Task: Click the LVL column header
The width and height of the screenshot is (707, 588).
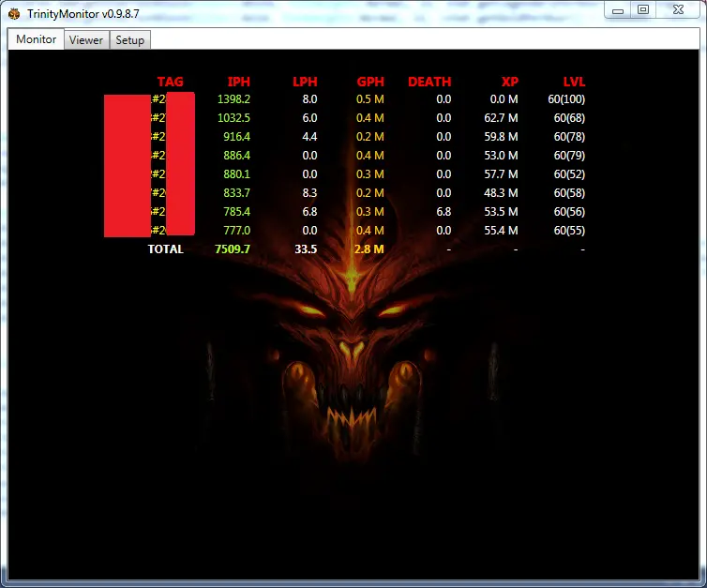Action: click(574, 82)
